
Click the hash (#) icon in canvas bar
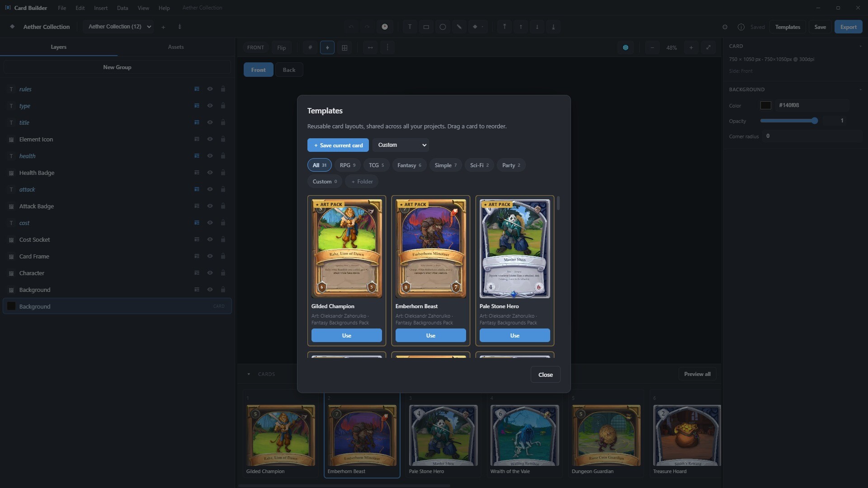pyautogui.click(x=310, y=47)
